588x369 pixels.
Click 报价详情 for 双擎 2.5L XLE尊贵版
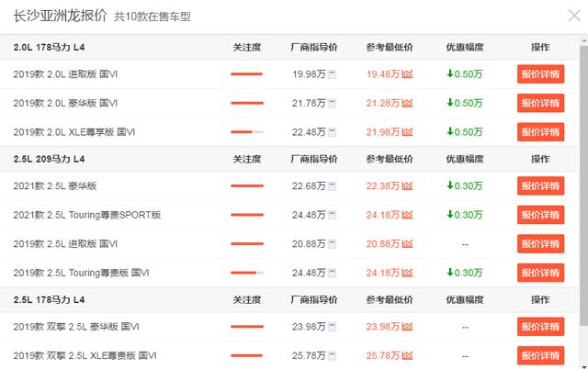pos(540,355)
